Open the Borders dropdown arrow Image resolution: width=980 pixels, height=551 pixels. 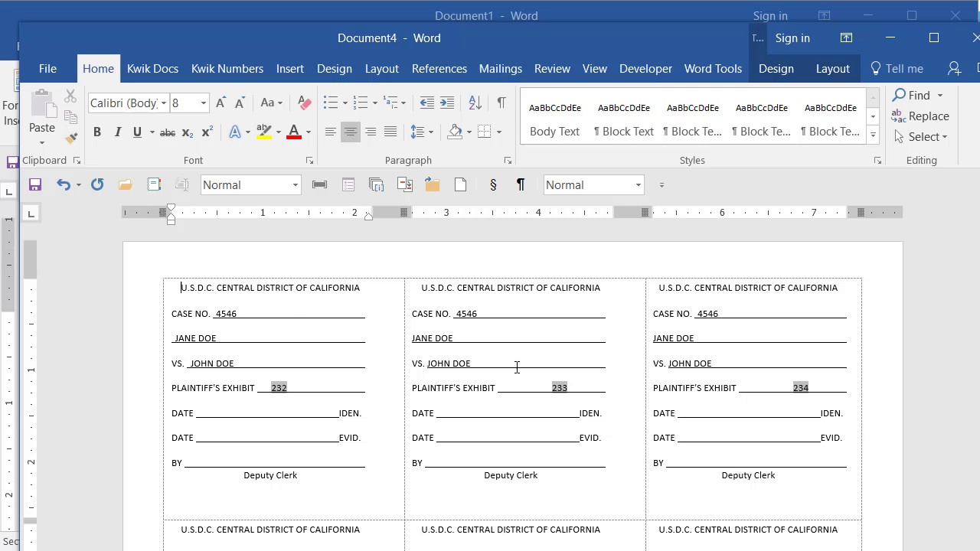[x=498, y=132]
